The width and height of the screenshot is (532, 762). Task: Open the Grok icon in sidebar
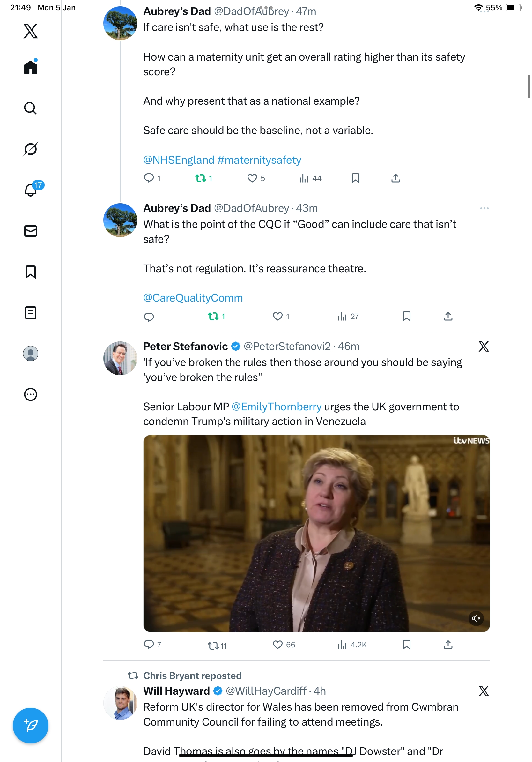pyautogui.click(x=31, y=149)
